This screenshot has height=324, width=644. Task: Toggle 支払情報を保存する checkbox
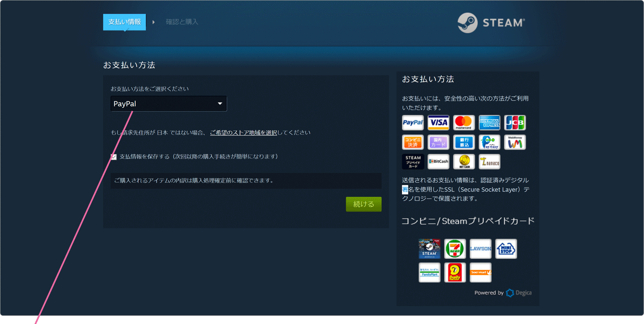(114, 157)
